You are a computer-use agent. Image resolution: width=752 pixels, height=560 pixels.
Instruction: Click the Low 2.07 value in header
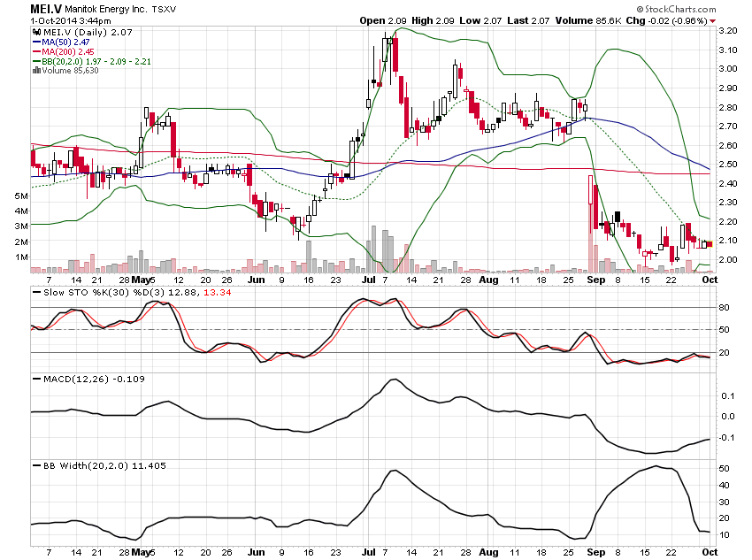click(x=480, y=20)
